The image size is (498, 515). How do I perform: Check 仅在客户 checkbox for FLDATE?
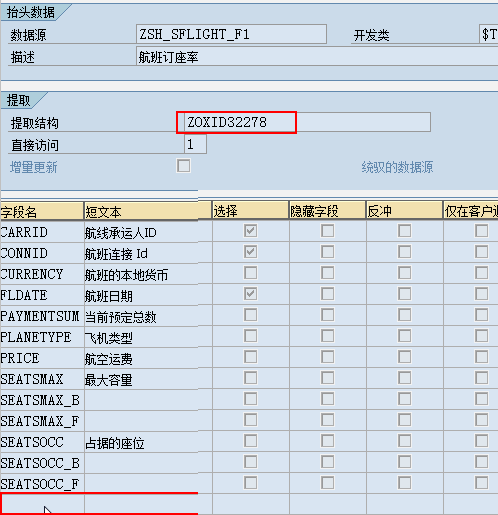pyautogui.click(x=482, y=294)
